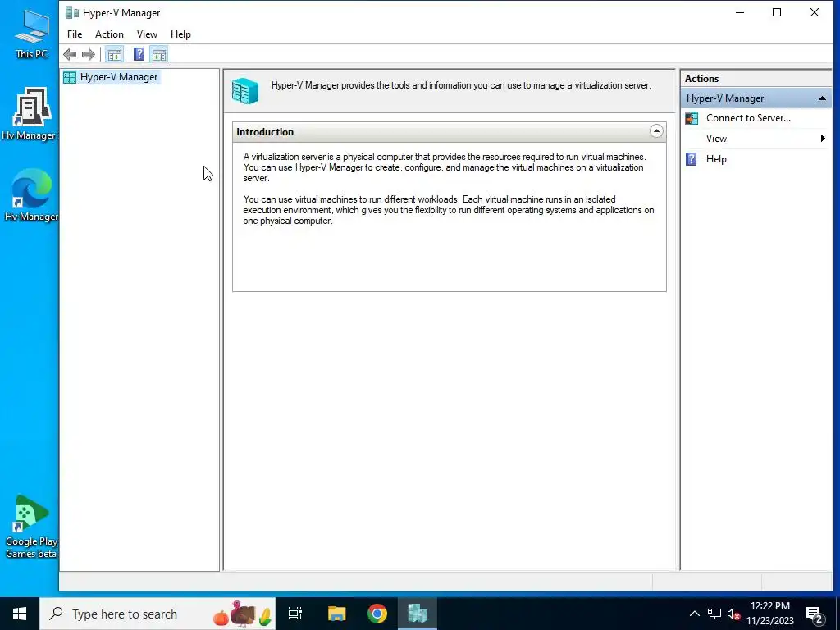Open the Action menu
Viewport: 840px width, 630px height.
point(109,34)
